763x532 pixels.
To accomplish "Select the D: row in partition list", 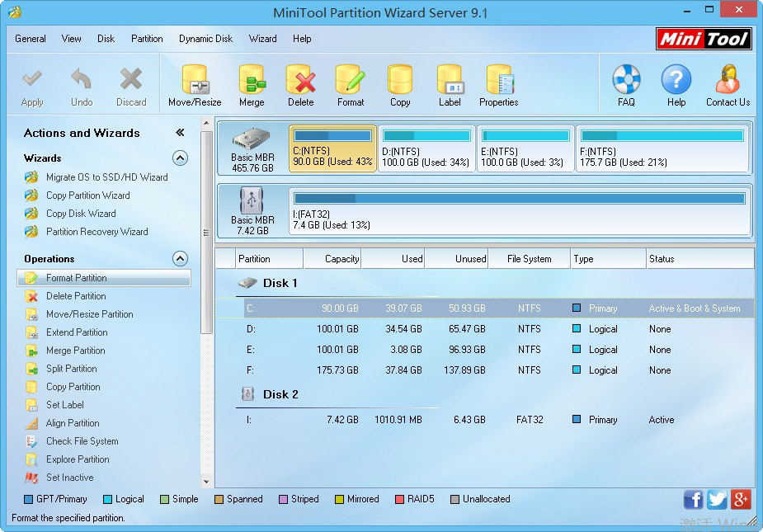I will (485, 329).
